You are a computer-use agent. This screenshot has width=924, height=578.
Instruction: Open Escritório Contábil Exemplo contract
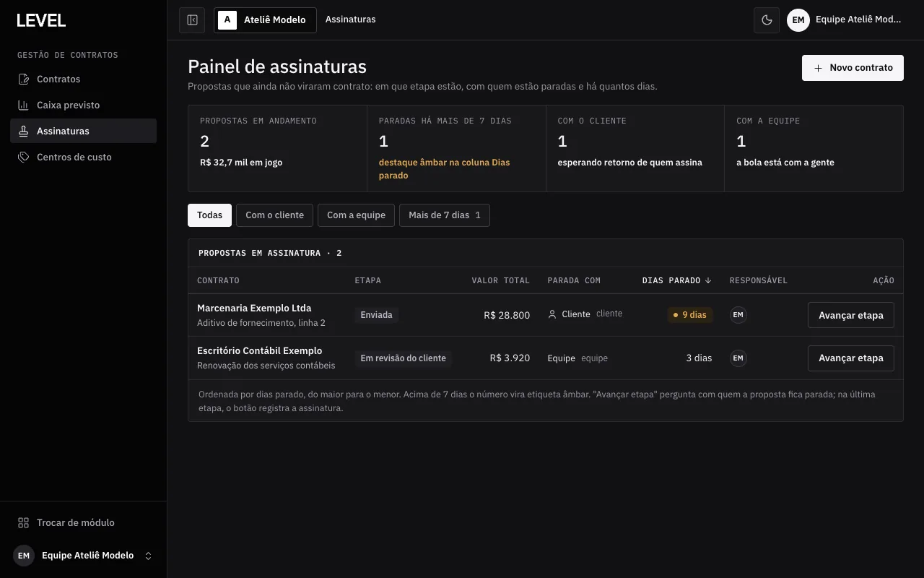(x=260, y=350)
